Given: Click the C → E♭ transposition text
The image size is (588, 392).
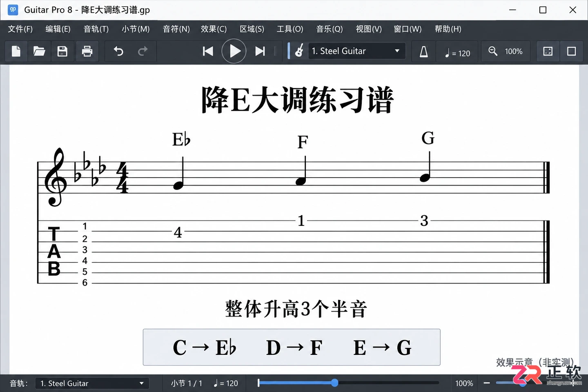Looking at the screenshot, I should click(x=205, y=348).
